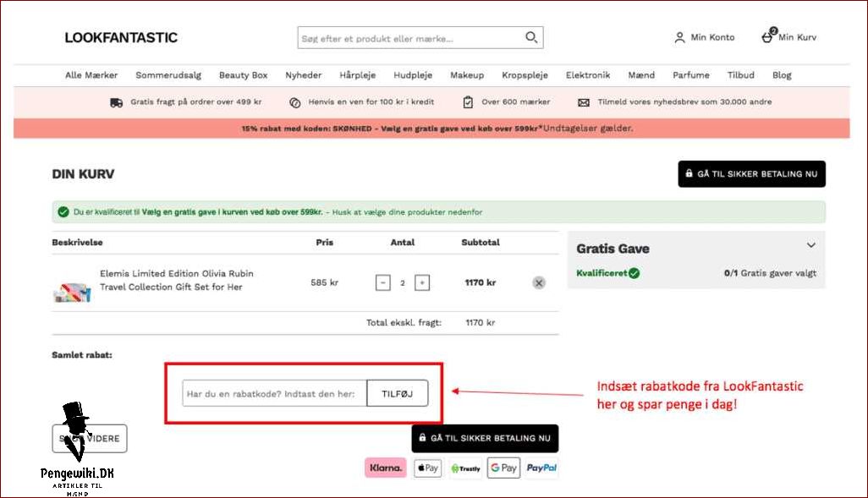Click the rabatkode input field
868x498 pixels.
coord(275,393)
